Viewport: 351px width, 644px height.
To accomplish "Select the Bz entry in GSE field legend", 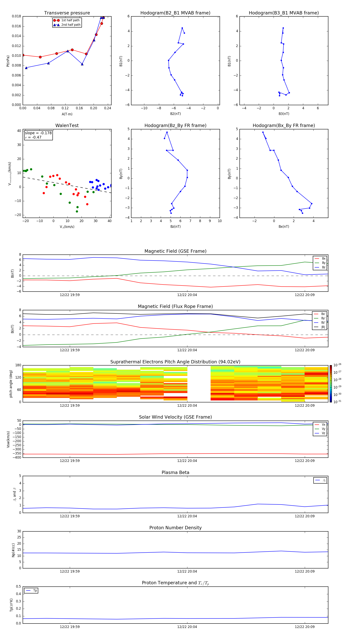I will (x=320, y=268).
